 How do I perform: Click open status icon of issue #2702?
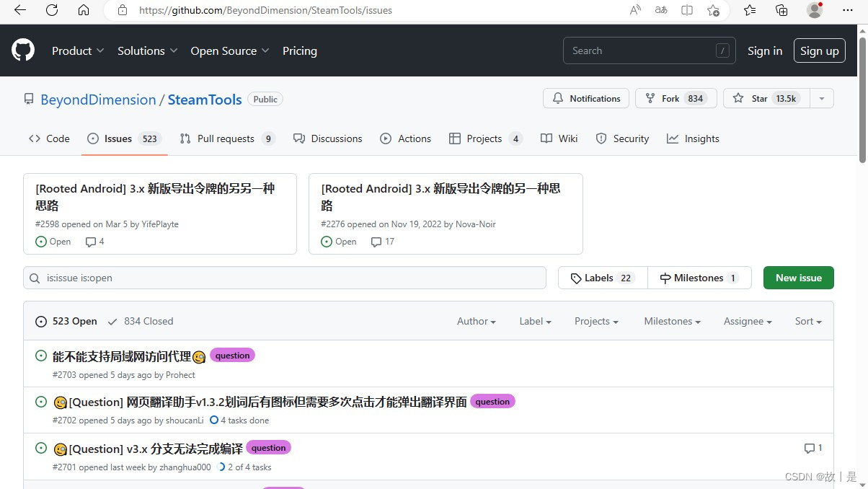[x=41, y=402]
